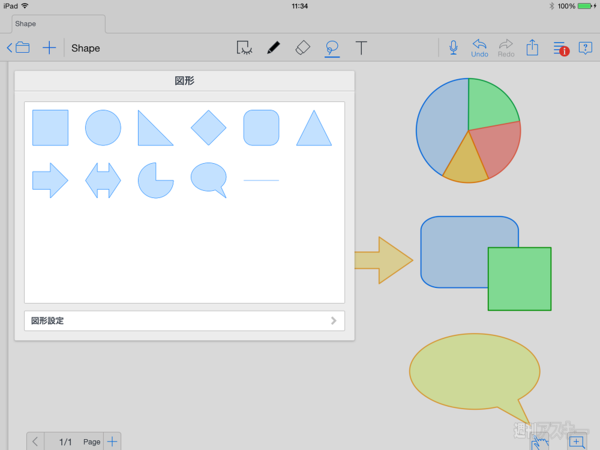The image size is (600, 450).
Task: Open the share export icon
Action: (532, 48)
